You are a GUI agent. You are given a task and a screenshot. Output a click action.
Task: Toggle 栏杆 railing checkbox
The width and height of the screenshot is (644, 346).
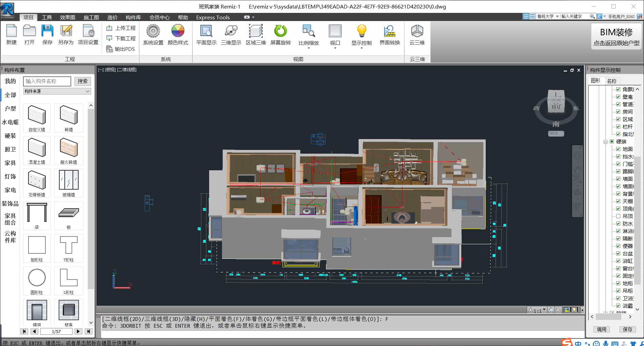point(618,127)
